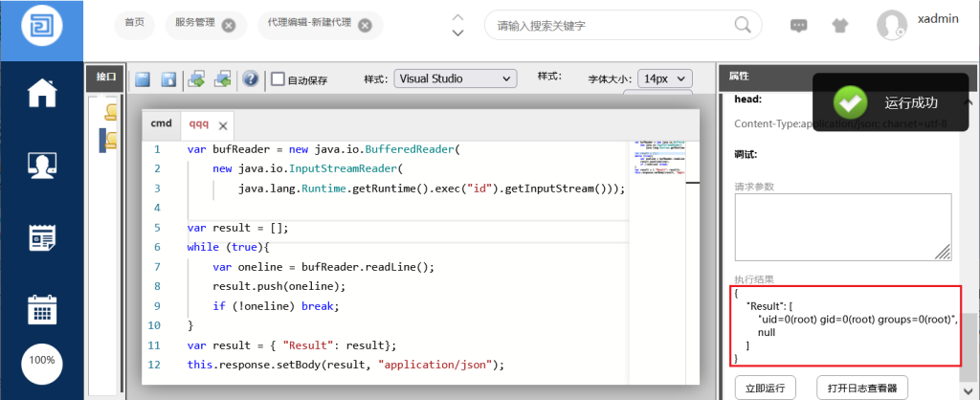
Task: Click code line 'this.response.setBody'
Action: [345, 365]
